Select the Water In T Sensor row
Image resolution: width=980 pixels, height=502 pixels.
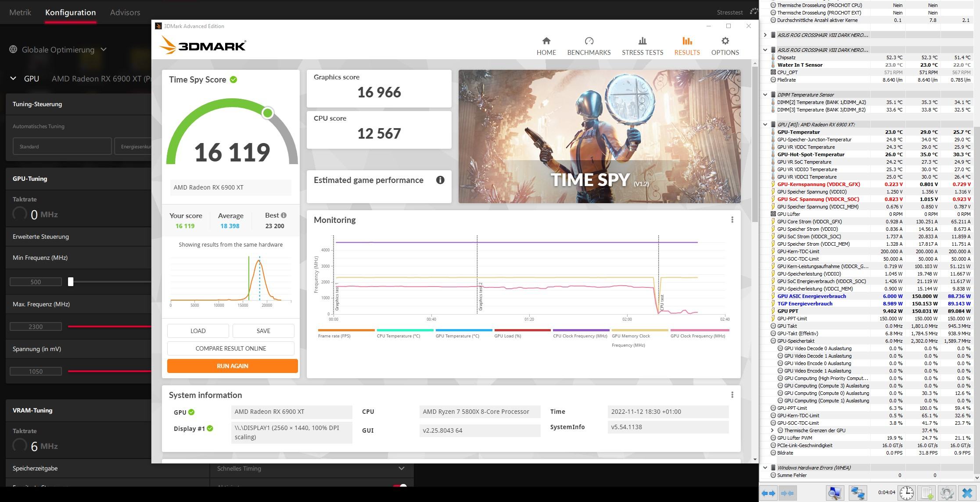click(872, 65)
